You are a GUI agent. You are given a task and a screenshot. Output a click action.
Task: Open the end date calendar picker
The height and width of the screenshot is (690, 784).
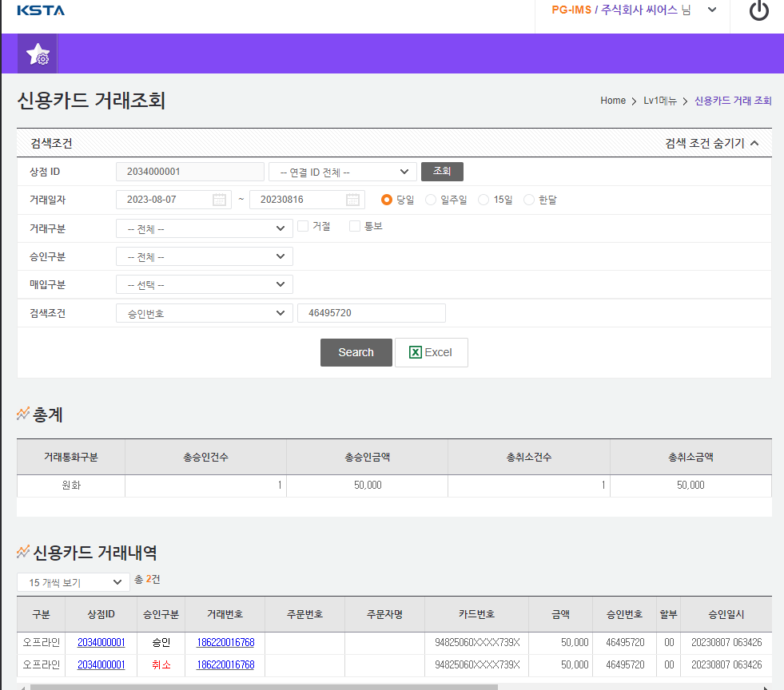coord(352,200)
